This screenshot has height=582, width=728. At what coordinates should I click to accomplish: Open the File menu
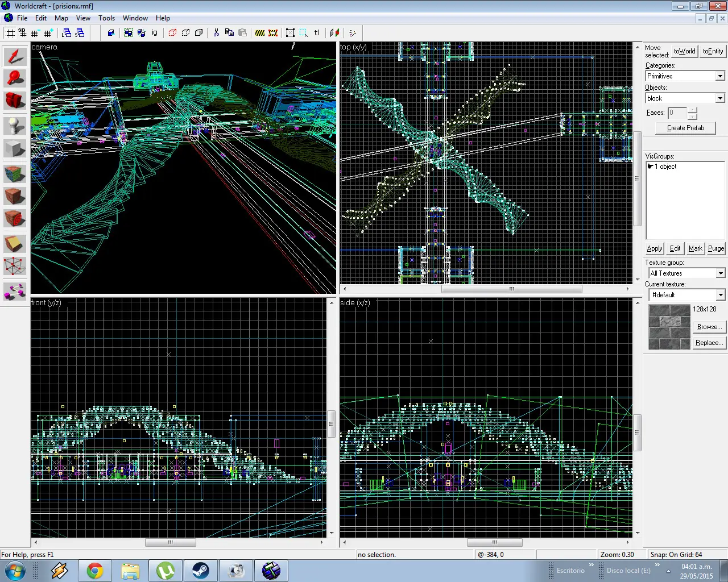tap(22, 18)
